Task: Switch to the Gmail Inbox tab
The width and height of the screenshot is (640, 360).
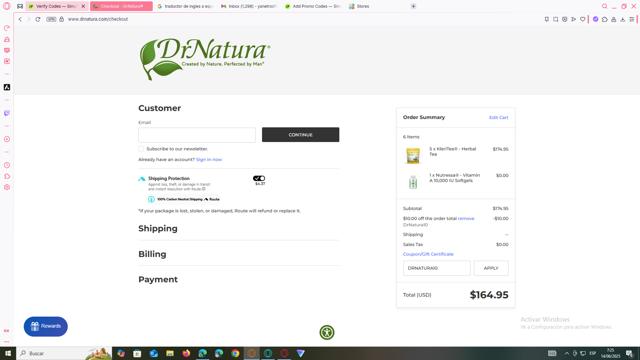Action: [249, 6]
